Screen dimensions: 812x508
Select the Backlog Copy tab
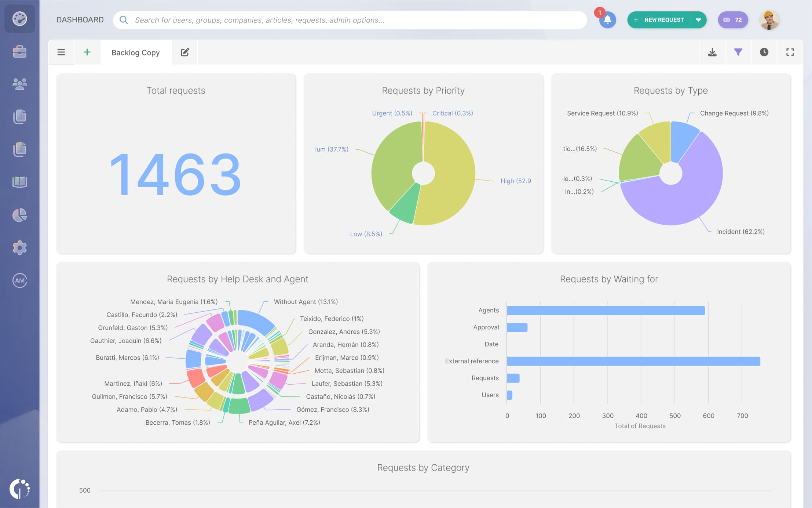pos(135,52)
